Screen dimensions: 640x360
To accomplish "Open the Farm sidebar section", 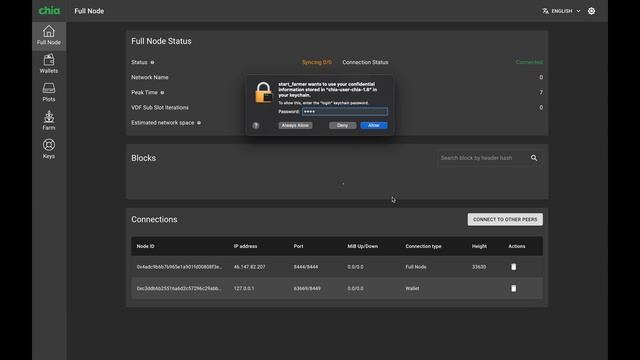I will (49, 121).
